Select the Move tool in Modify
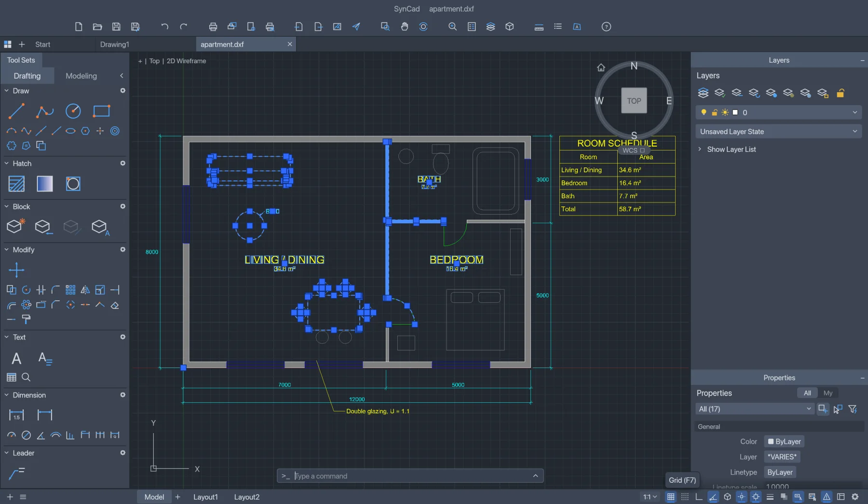This screenshot has height=504, width=868. click(16, 270)
